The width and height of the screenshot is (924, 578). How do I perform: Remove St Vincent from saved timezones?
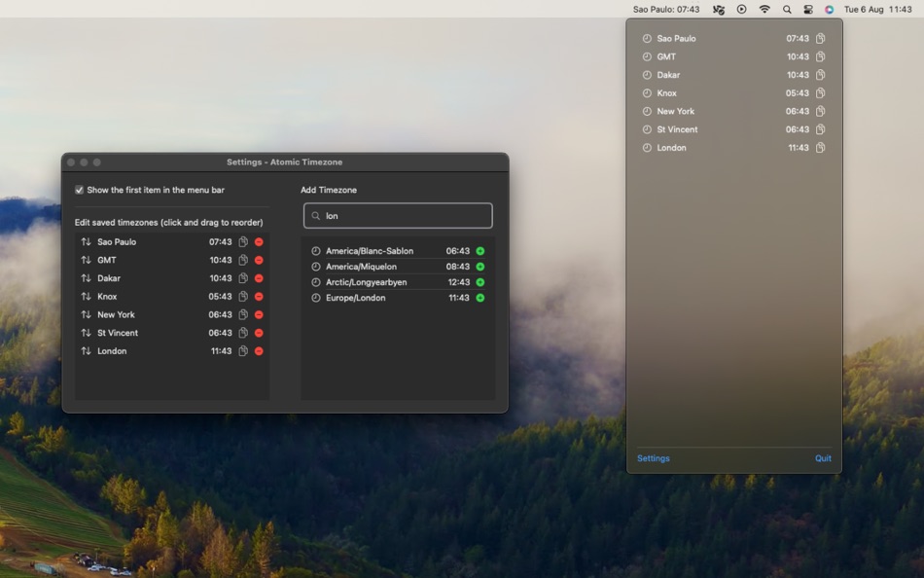(259, 333)
